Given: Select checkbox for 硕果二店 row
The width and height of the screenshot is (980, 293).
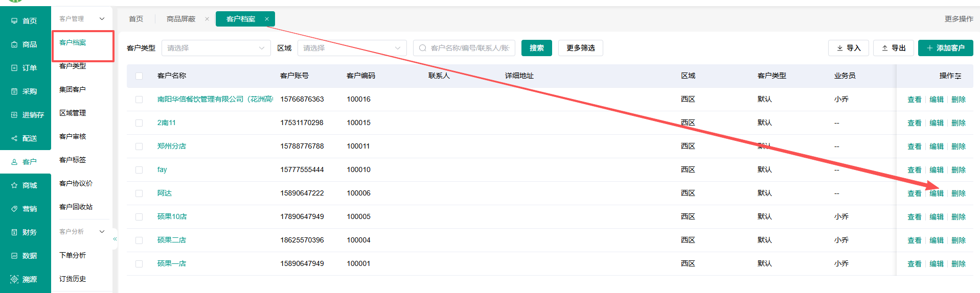Looking at the screenshot, I should point(139,240).
